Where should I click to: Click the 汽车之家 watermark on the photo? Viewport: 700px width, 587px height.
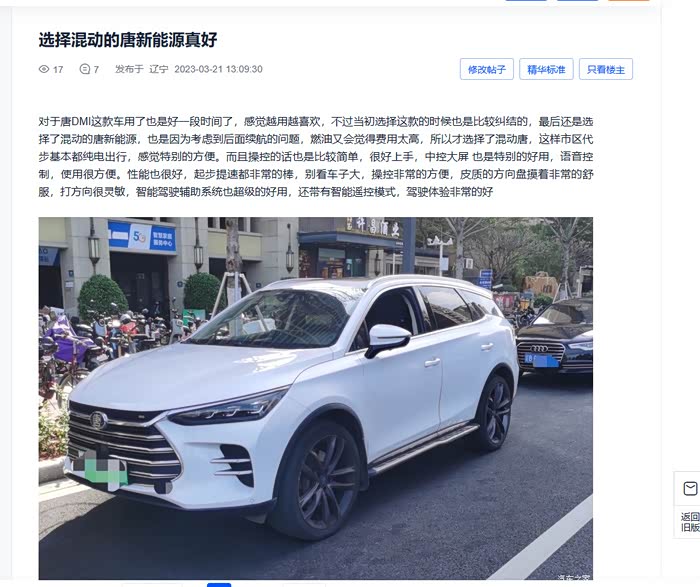[574, 577]
